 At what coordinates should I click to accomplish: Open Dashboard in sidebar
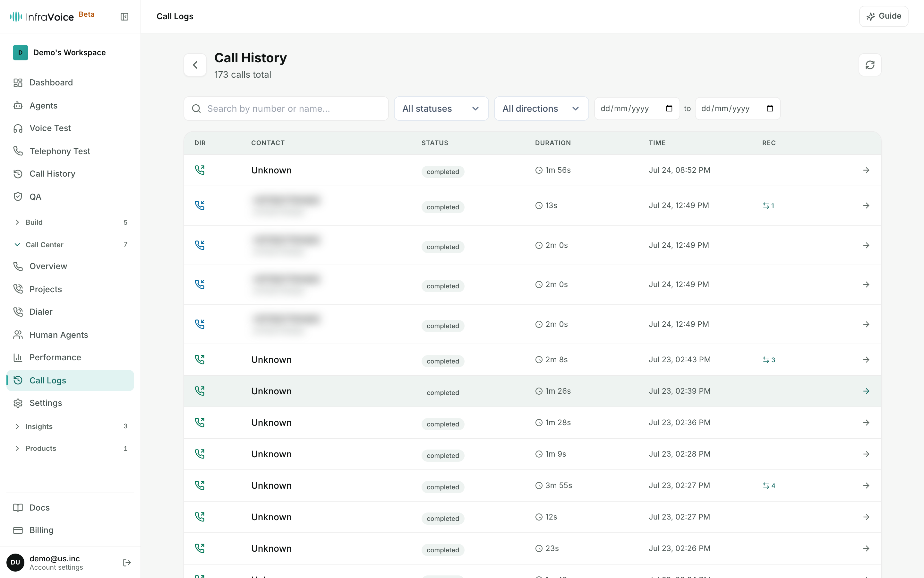click(x=70, y=83)
